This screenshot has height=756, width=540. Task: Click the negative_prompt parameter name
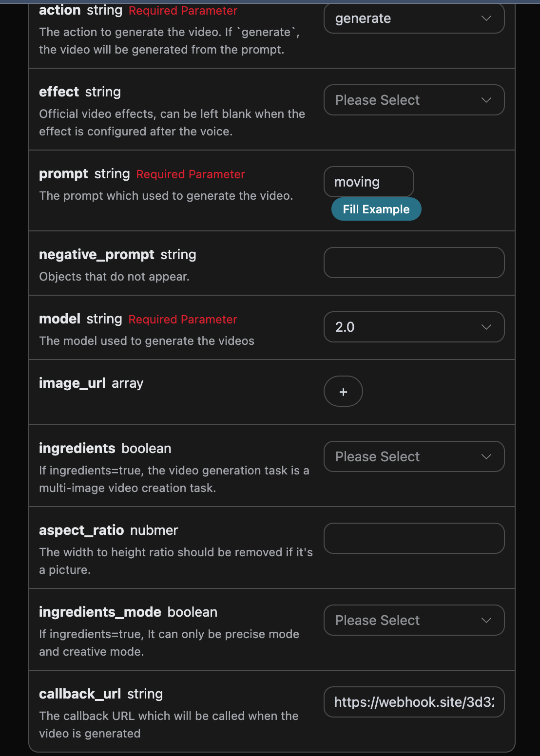point(96,255)
